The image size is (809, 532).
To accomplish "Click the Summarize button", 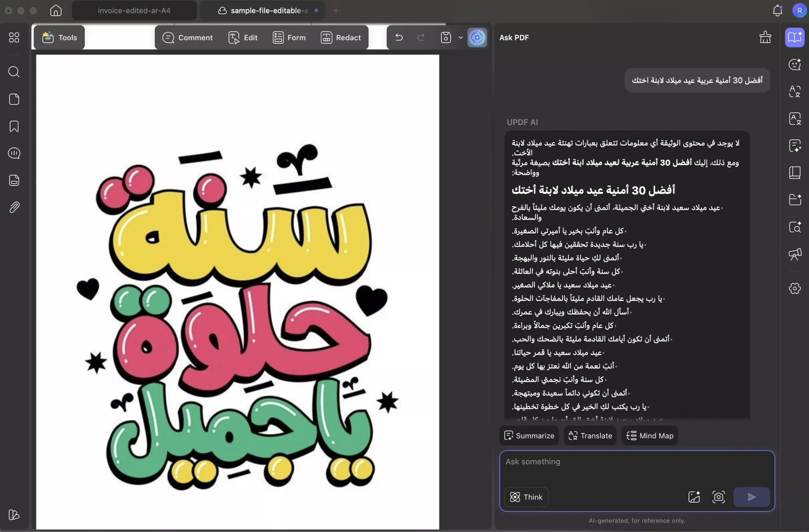I will pos(529,436).
